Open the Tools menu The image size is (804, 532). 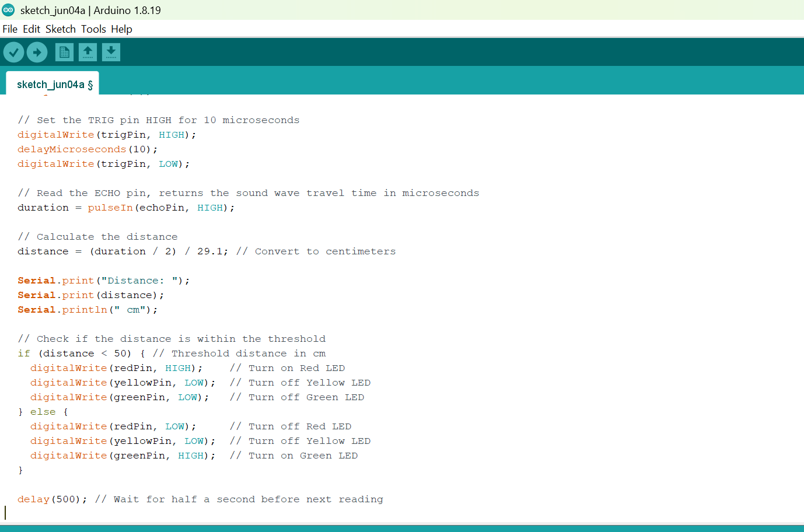tap(93, 29)
